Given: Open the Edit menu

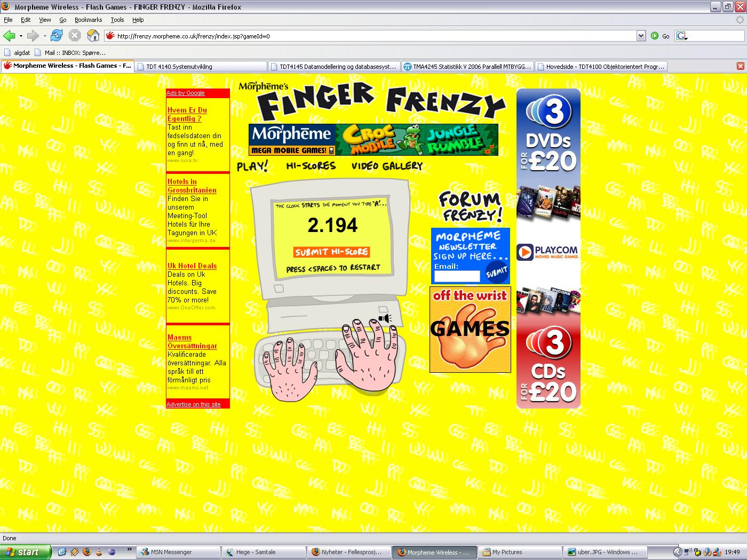Looking at the screenshot, I should coord(26,20).
